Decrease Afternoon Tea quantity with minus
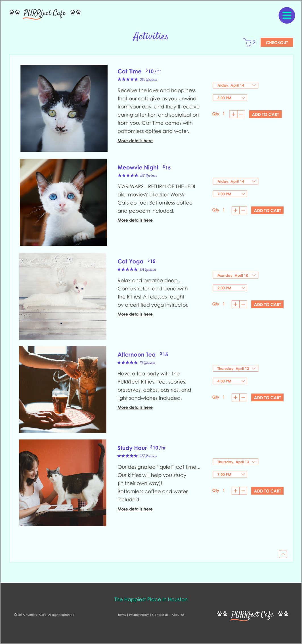This screenshot has width=302, height=644. pyautogui.click(x=243, y=397)
